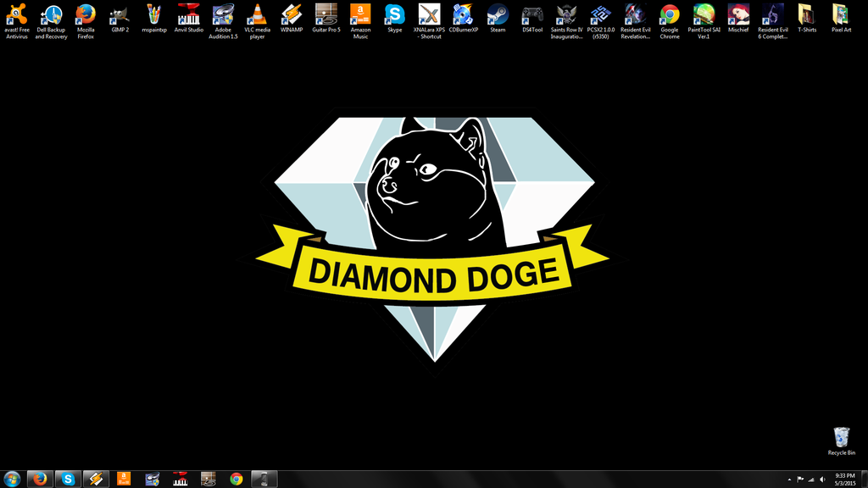Select the DS4Tool desktop icon
The height and width of the screenshot is (488, 868).
pyautogui.click(x=532, y=18)
